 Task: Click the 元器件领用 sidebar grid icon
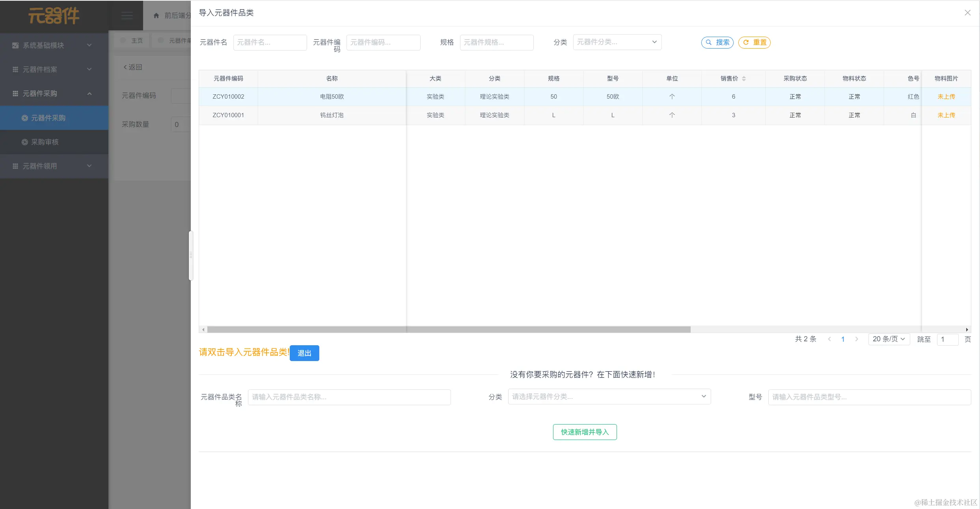coord(15,166)
